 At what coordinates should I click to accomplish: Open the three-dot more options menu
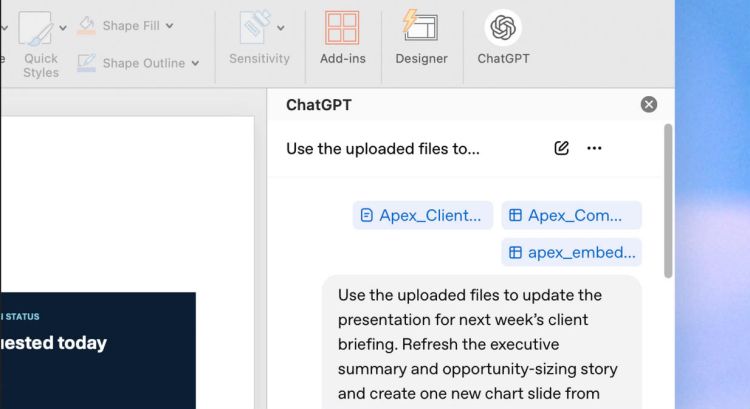(594, 148)
